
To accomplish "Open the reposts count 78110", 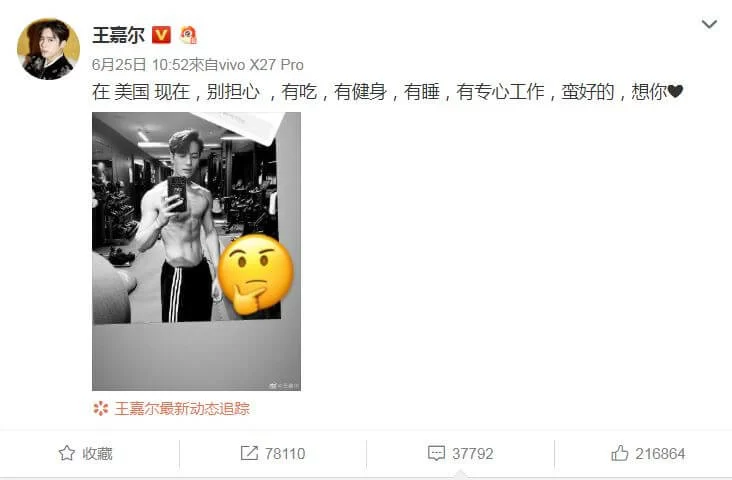I will pos(285,454).
